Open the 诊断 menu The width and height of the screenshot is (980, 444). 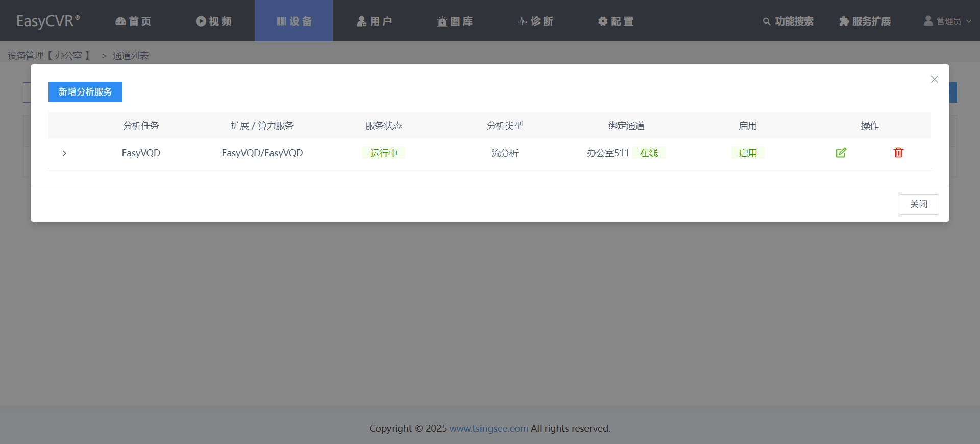(535, 21)
